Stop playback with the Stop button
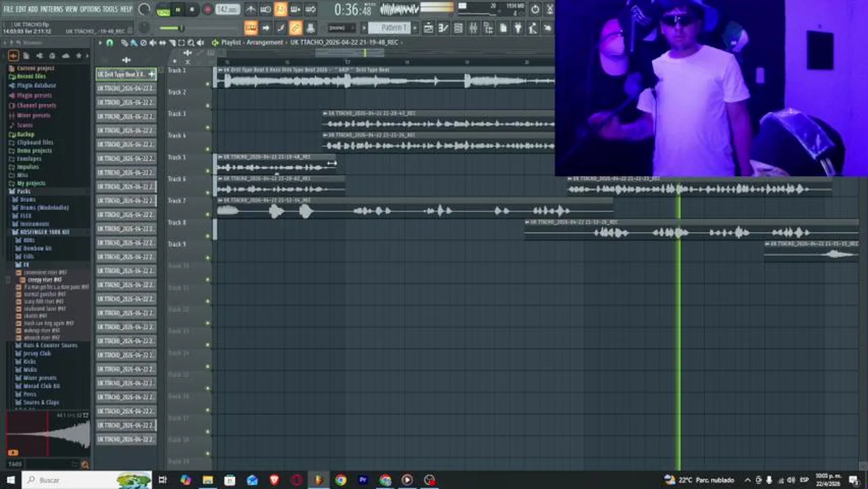 coord(192,10)
